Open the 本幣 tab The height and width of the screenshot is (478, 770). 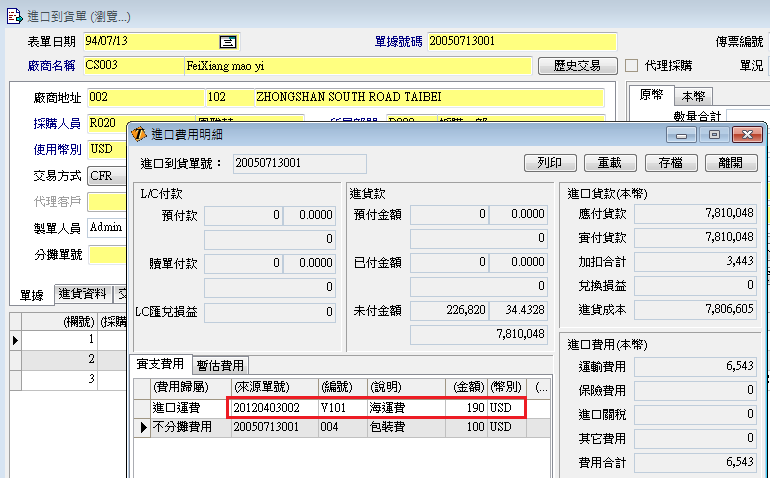pos(691,96)
